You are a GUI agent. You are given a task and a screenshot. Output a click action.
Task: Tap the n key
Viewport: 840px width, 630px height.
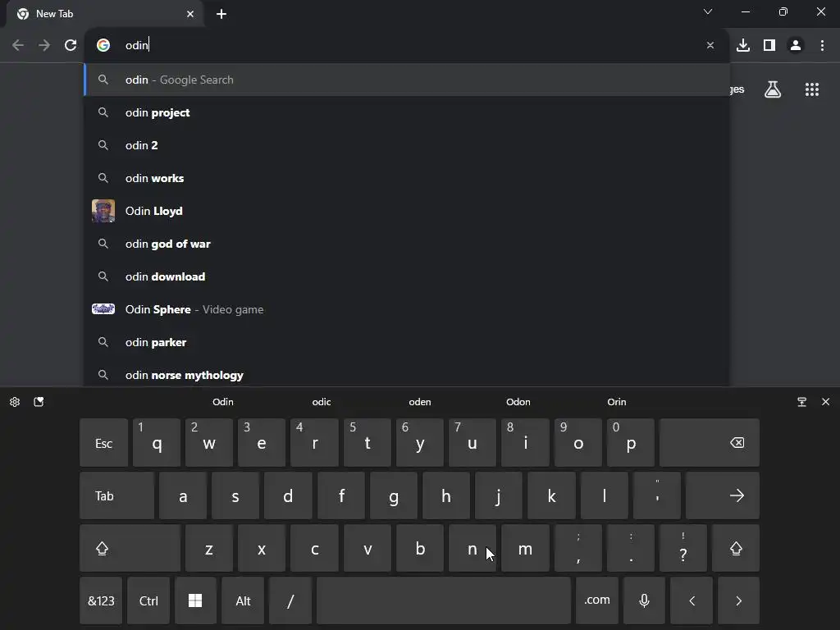[472, 548]
